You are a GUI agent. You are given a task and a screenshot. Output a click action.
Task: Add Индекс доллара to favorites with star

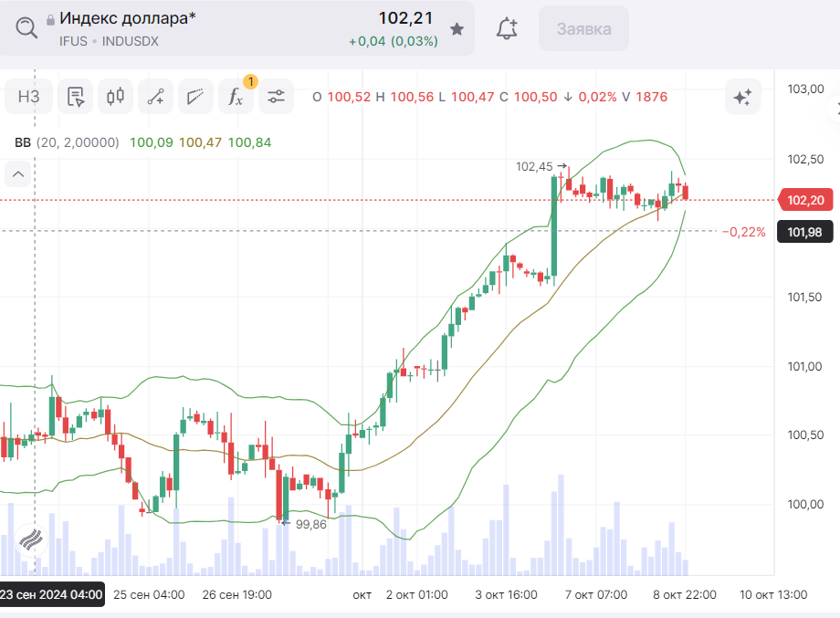(x=457, y=29)
